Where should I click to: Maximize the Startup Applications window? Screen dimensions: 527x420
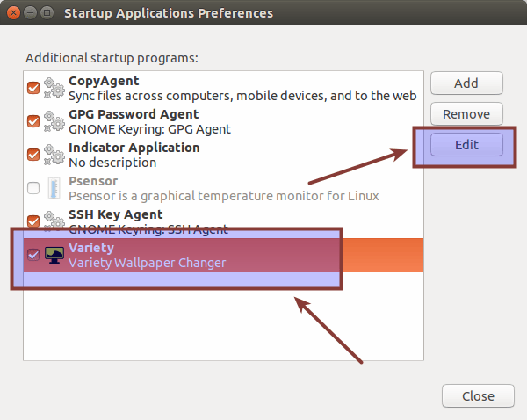pos(46,13)
